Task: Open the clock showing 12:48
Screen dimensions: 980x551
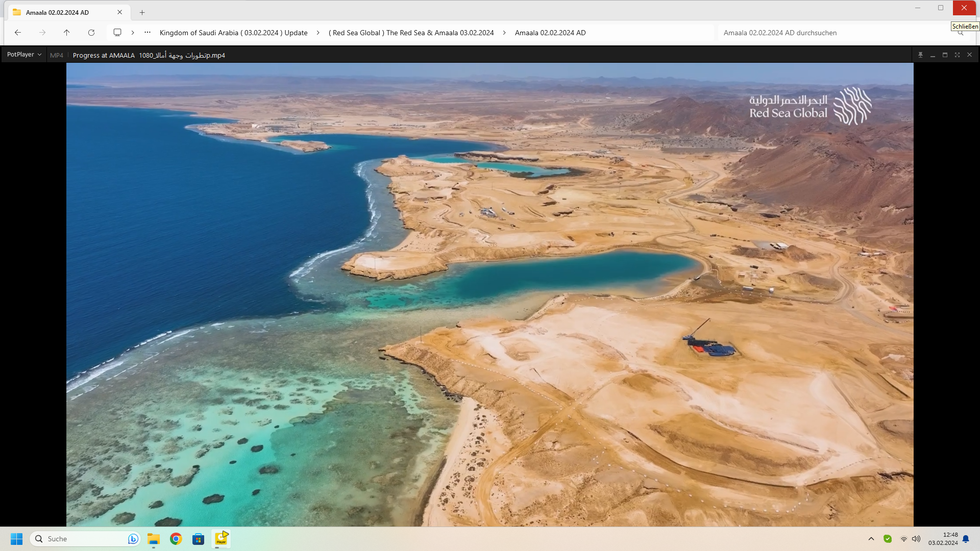Action: (x=943, y=539)
